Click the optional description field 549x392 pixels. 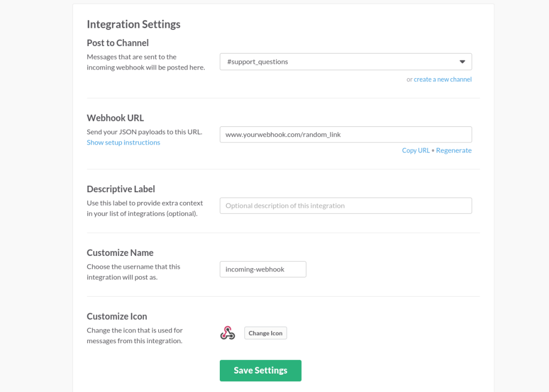click(x=346, y=205)
